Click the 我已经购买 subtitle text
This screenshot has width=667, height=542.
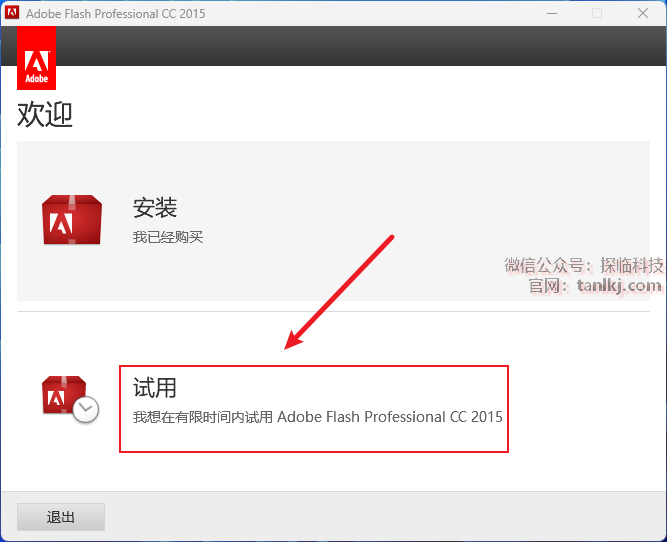coord(168,237)
